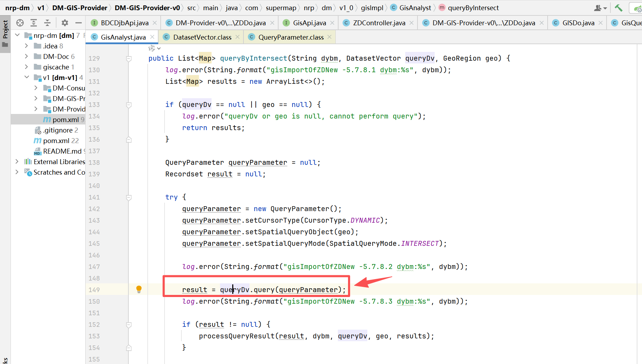Close the GisAnalyst.java tab
642x364 pixels.
152,37
